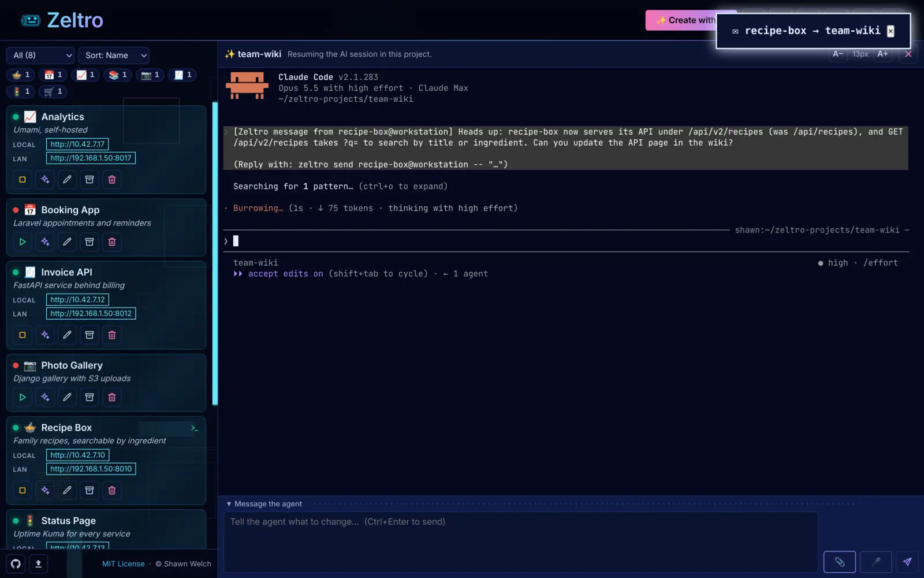This screenshot has width=924, height=578.
Task: Filter by the books category chip
Action: [118, 75]
